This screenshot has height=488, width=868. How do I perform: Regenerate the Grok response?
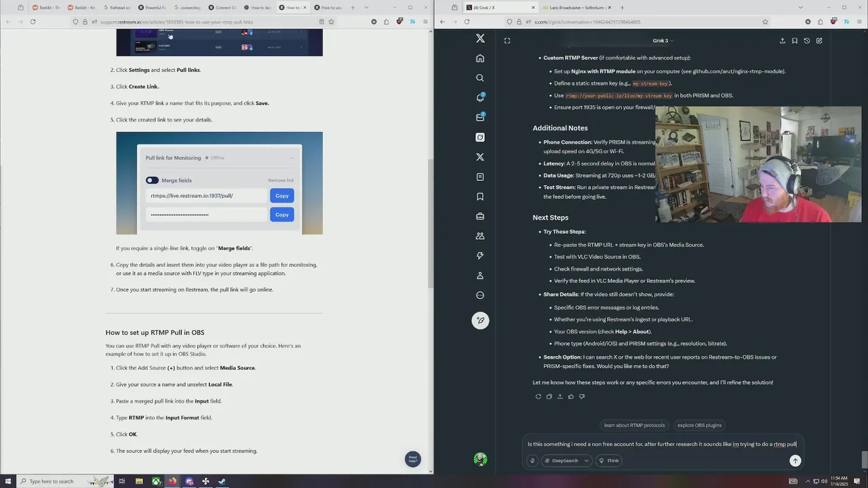538,396
